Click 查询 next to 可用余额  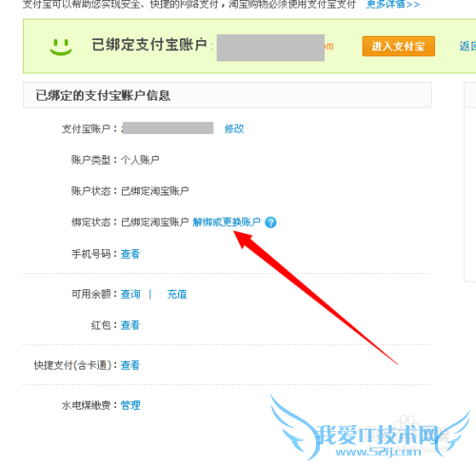click(130, 294)
